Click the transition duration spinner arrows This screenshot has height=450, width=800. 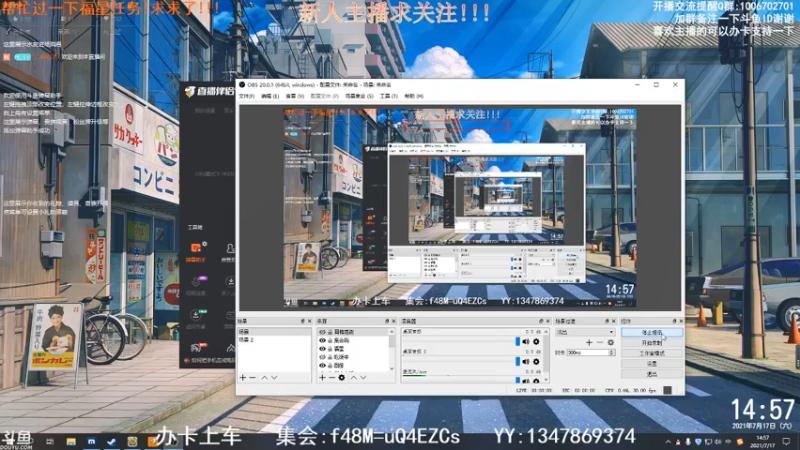[x=612, y=353]
